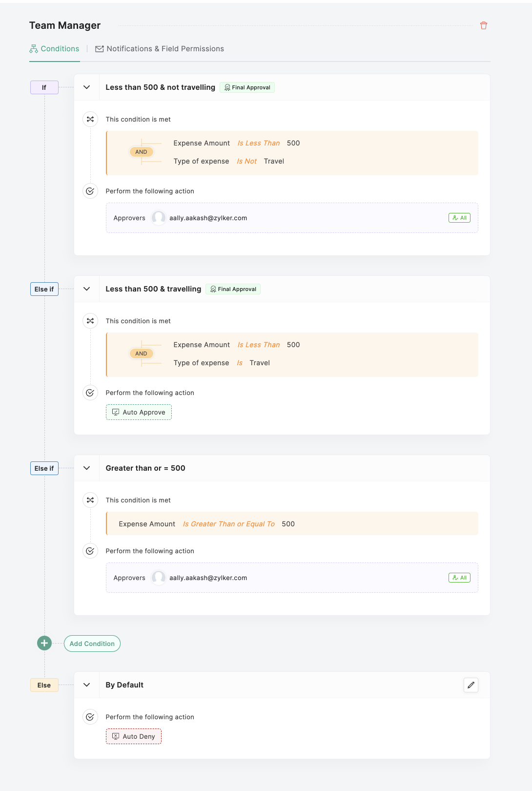This screenshot has height=791, width=532.
Task: Click the AND operator in Less than 500 & travelling
Action: point(141,354)
